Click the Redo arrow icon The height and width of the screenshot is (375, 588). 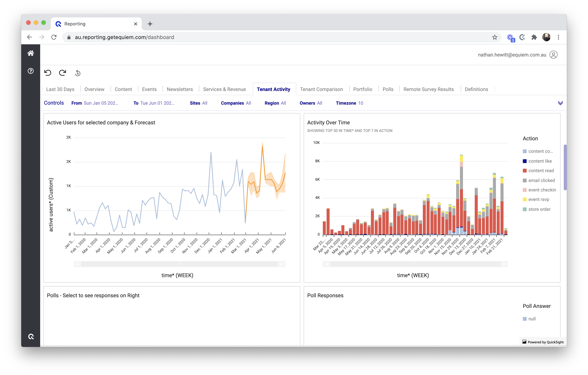tap(63, 73)
